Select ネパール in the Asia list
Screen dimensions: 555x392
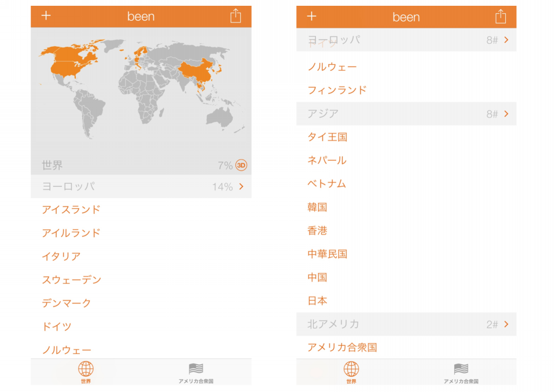pos(327,160)
